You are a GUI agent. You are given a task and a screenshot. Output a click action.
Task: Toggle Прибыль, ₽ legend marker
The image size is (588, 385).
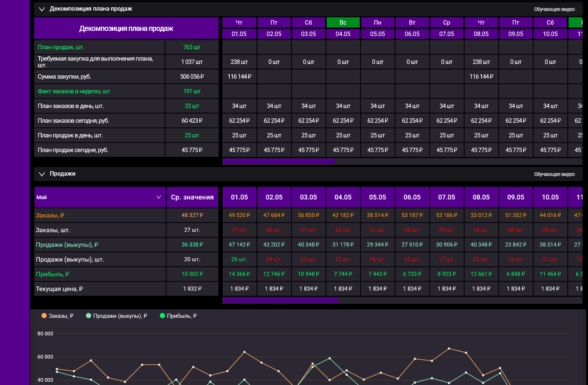click(x=162, y=316)
